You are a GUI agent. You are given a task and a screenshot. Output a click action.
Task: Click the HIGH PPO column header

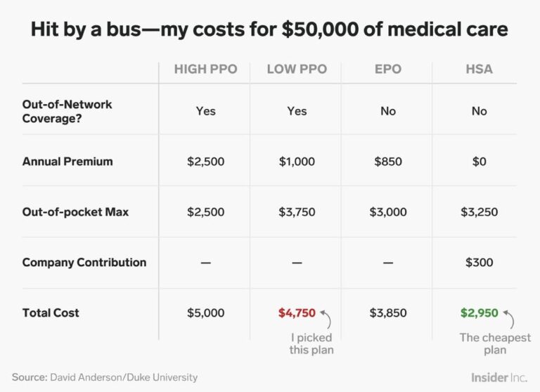coord(205,69)
